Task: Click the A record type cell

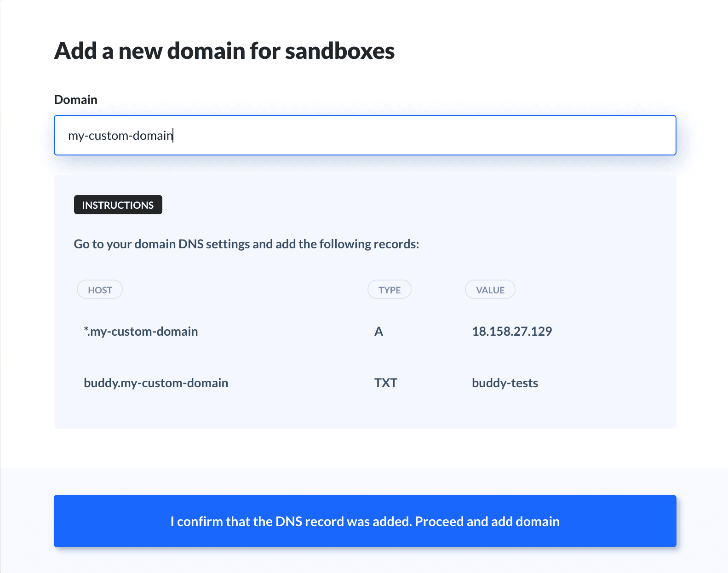Action: pyautogui.click(x=378, y=332)
